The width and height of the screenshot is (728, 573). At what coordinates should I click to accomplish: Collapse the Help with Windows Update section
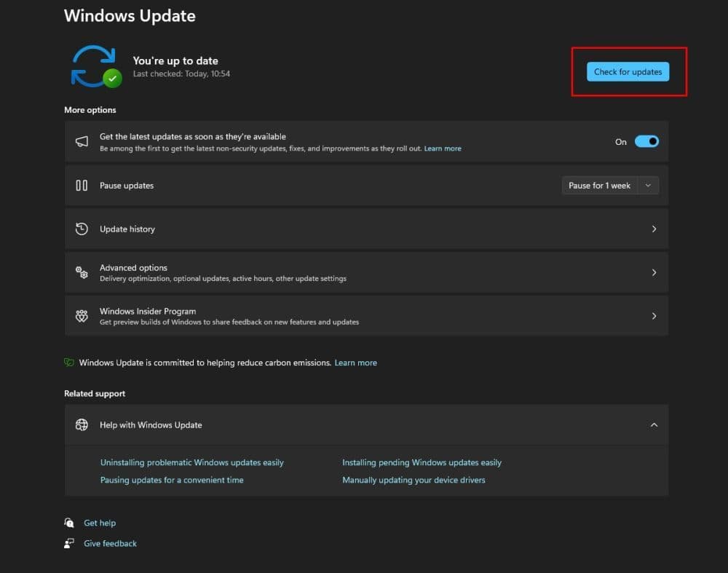(x=654, y=425)
